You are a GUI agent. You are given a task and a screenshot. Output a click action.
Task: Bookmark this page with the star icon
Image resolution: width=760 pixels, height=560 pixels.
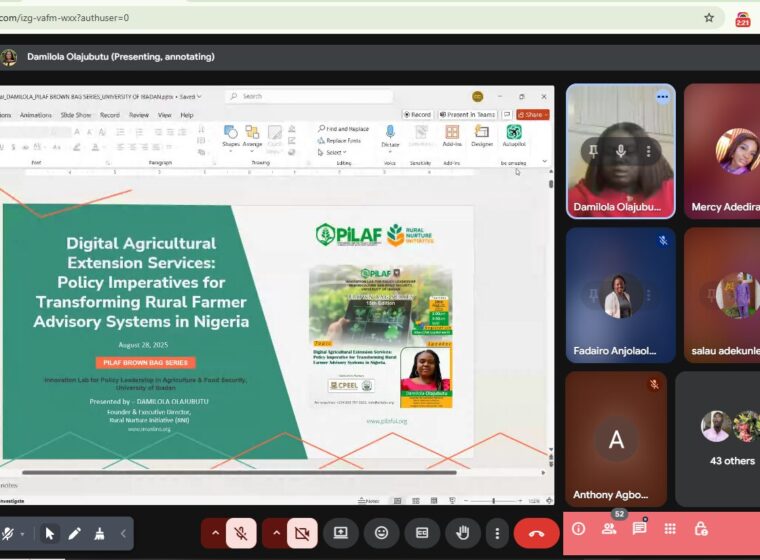tap(709, 17)
